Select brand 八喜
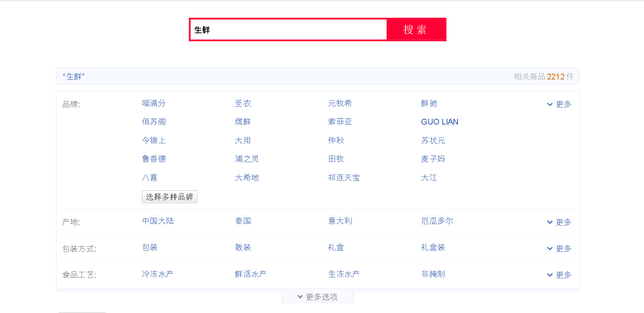Screen dimensions: 644x313 pos(150,178)
